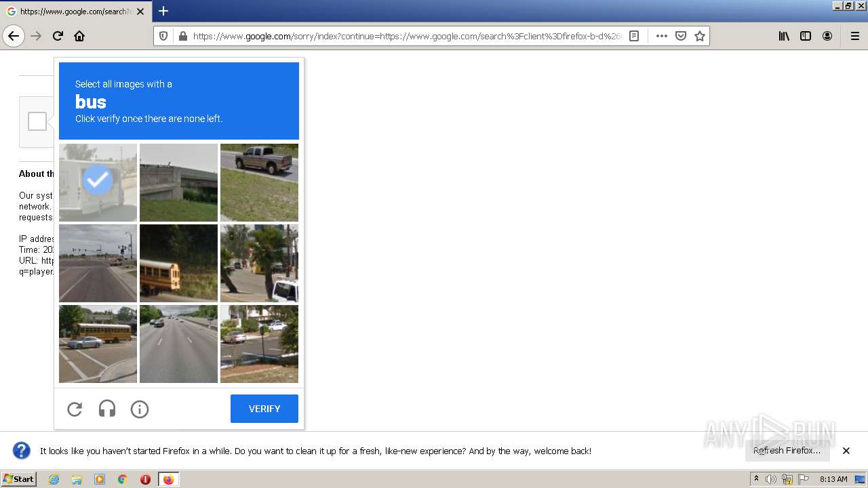Open the Library icon
This screenshot has width=868, height=488.
pos(784,36)
